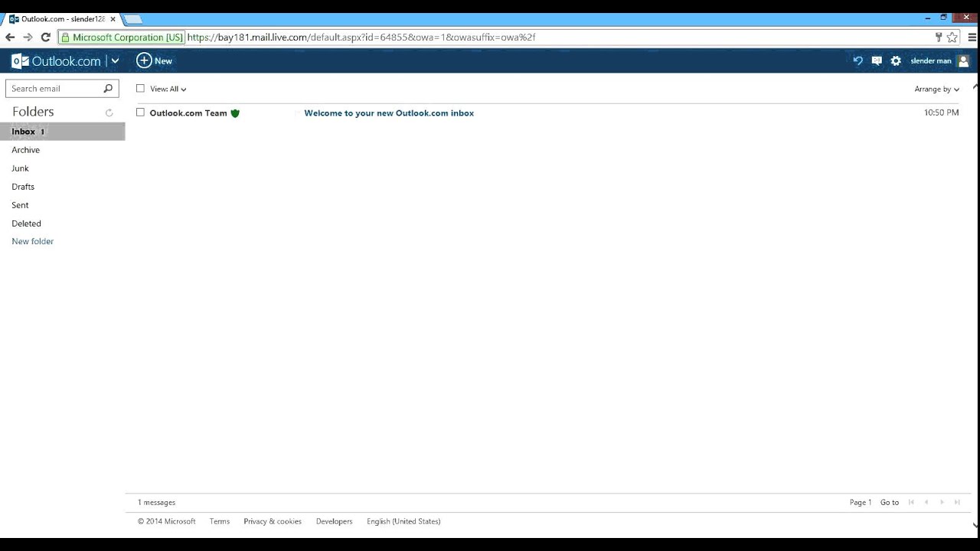Click the © 2014 Microsoft footer link

pos(166,521)
